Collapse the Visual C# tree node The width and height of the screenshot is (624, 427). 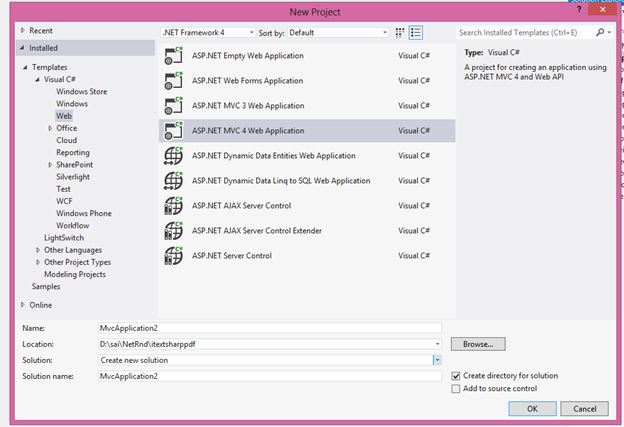37,79
